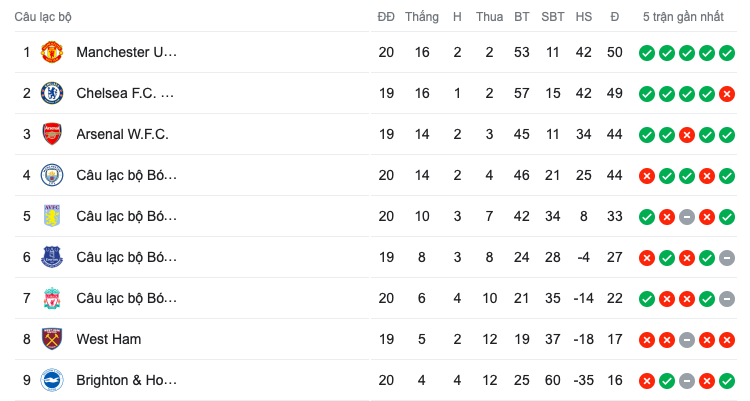Click the West Ham club crest
Viewport: 750px width, 401px height.
pos(51,339)
